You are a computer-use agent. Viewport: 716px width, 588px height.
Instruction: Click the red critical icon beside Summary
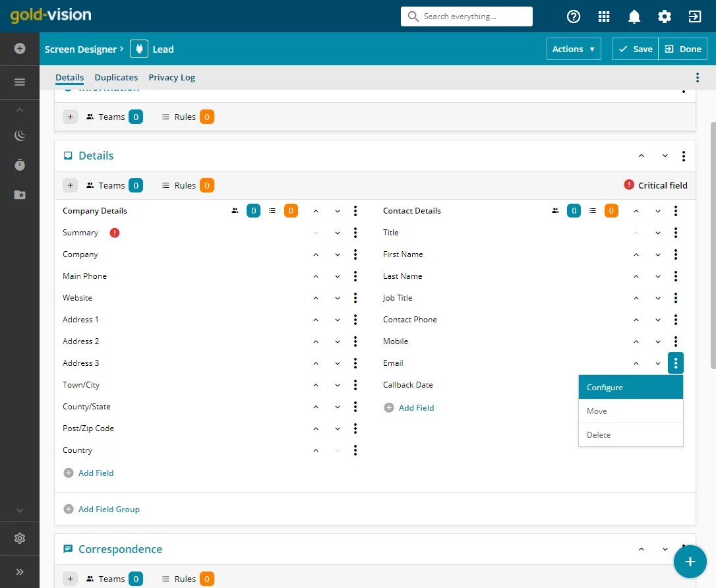pos(115,233)
